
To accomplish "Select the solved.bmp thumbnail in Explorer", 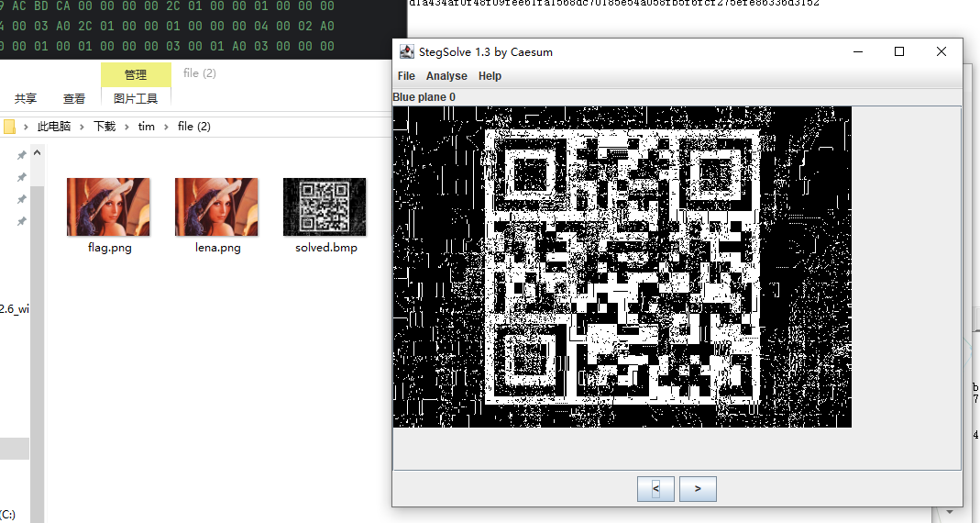I will [325, 207].
